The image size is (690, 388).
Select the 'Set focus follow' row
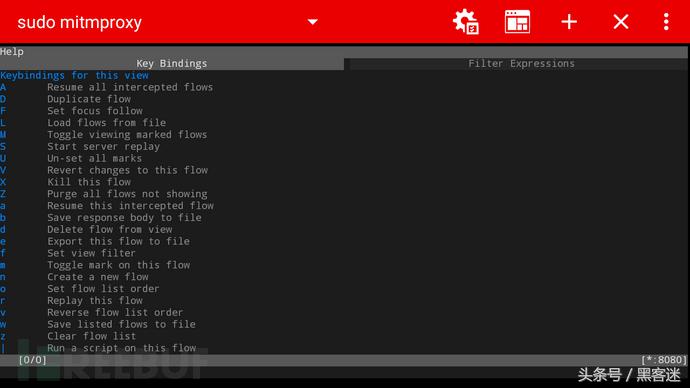[71, 111]
